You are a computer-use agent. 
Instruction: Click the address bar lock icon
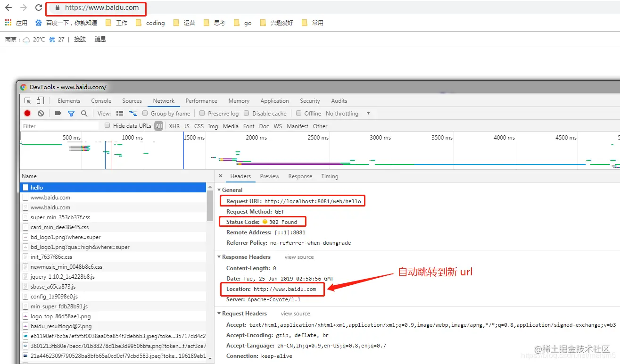tap(58, 8)
